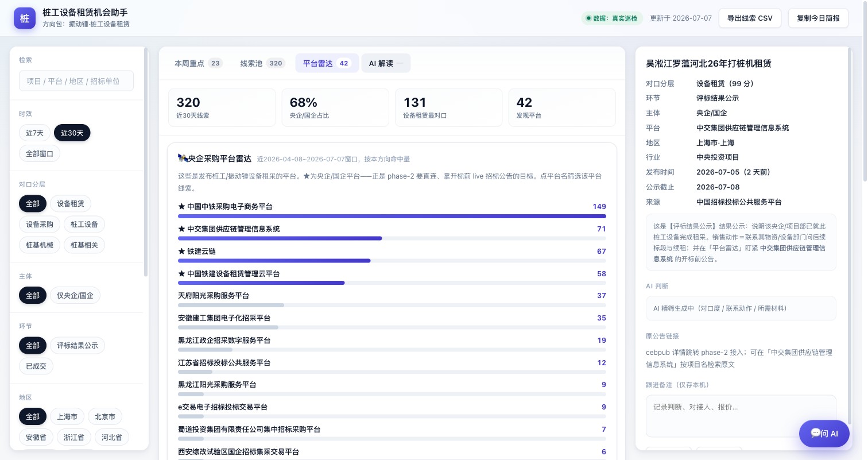Open 蜀道投资集团有限责任公司集中招标采购平台 row
This screenshot has width=868, height=460.
[x=392, y=432]
